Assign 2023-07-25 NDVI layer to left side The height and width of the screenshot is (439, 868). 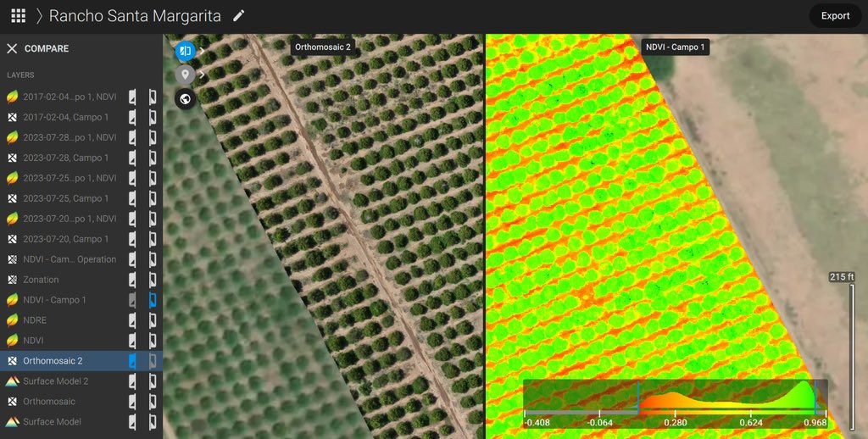pyautogui.click(x=132, y=178)
